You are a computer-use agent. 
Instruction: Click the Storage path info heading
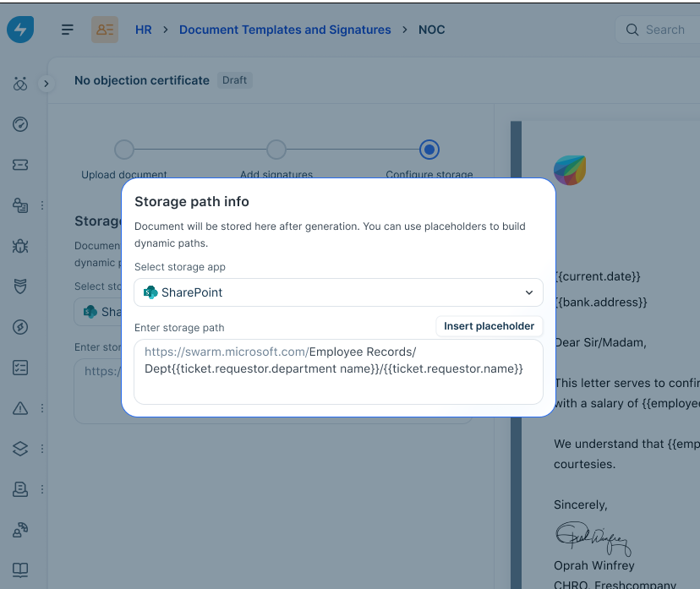192,202
